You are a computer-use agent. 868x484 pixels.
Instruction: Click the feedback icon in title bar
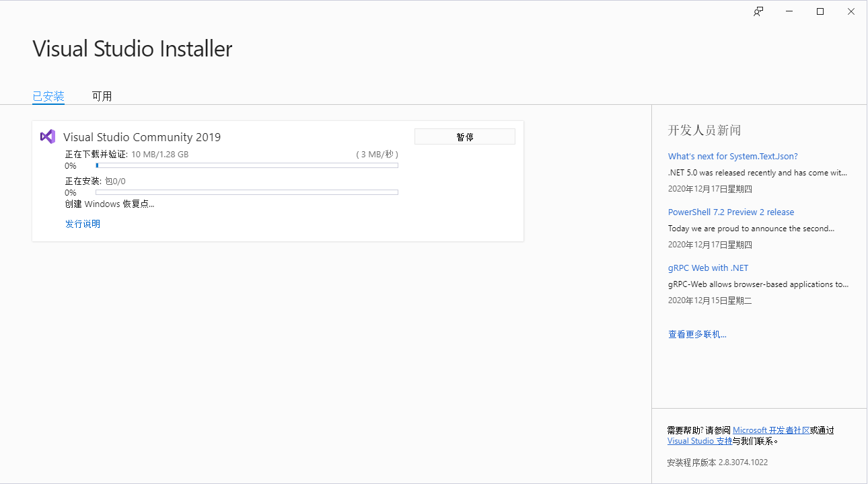(758, 11)
